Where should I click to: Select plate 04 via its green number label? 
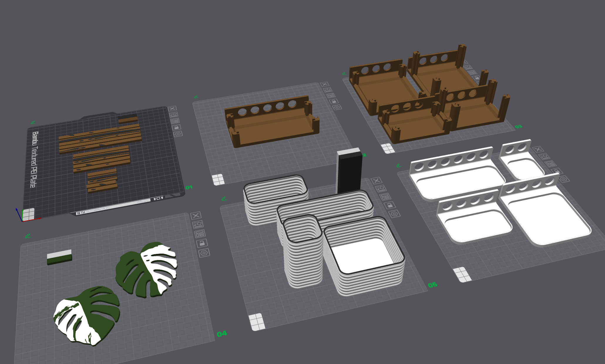222,333
